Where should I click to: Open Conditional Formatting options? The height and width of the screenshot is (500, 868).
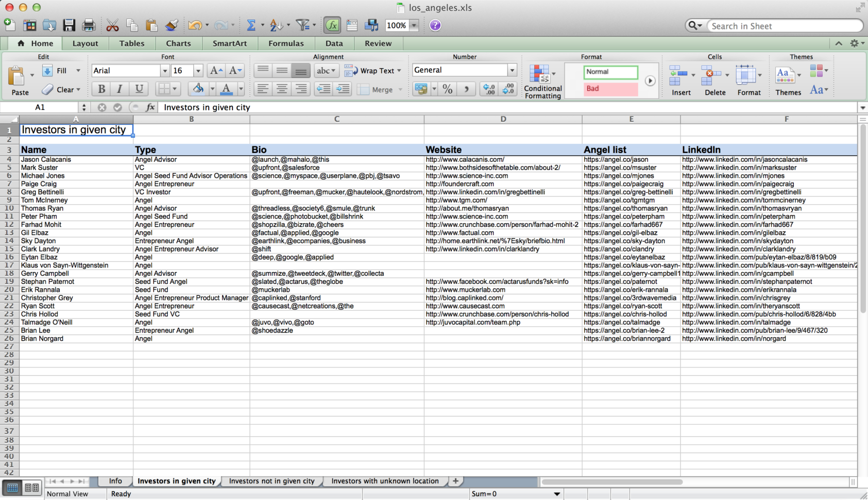(542, 81)
